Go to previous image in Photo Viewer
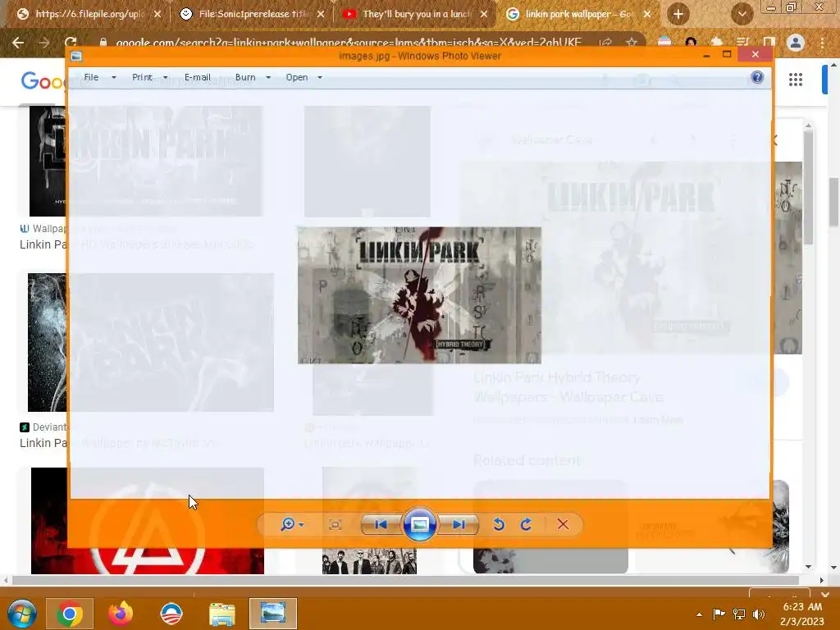This screenshot has width=840, height=630. (x=381, y=524)
